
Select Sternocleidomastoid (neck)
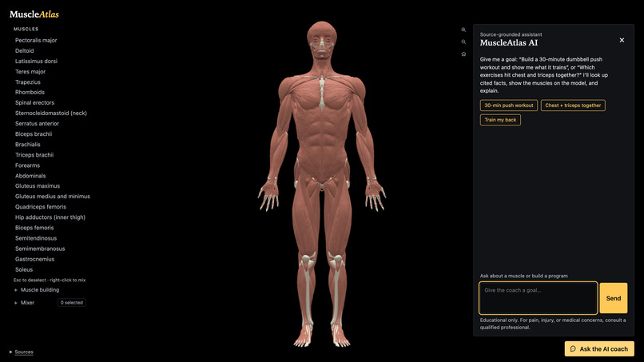tap(51, 113)
